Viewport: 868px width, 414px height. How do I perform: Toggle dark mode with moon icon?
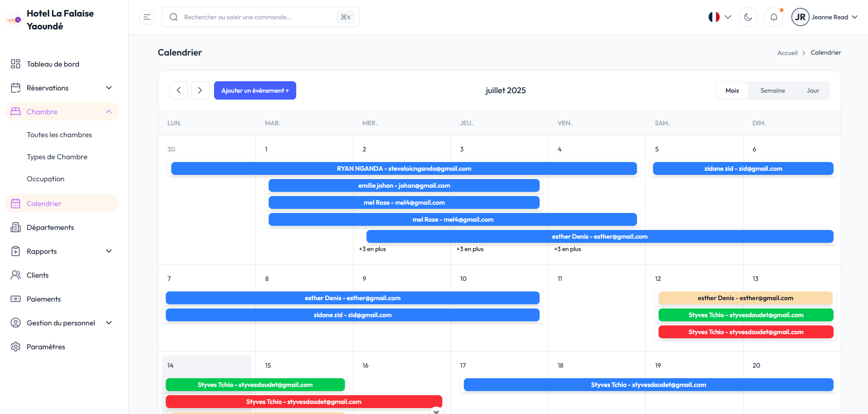point(748,17)
